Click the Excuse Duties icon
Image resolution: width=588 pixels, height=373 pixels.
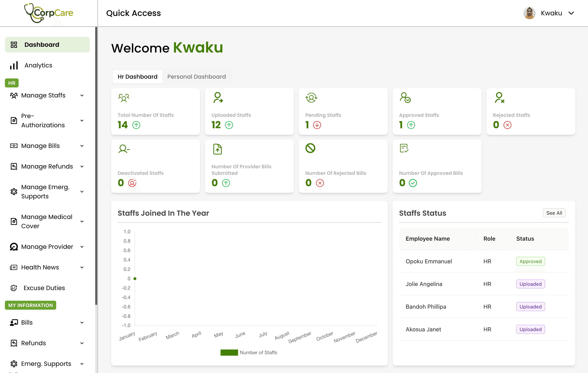14,288
